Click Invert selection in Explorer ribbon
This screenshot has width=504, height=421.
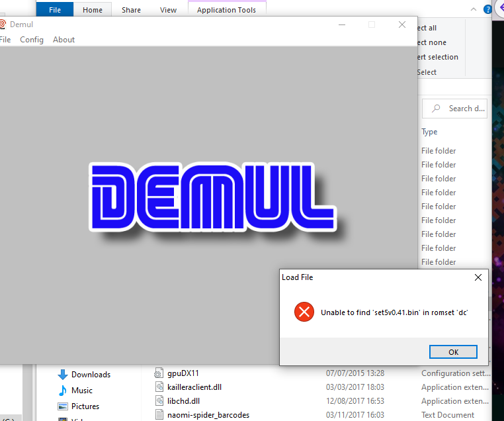pyautogui.click(x=437, y=57)
